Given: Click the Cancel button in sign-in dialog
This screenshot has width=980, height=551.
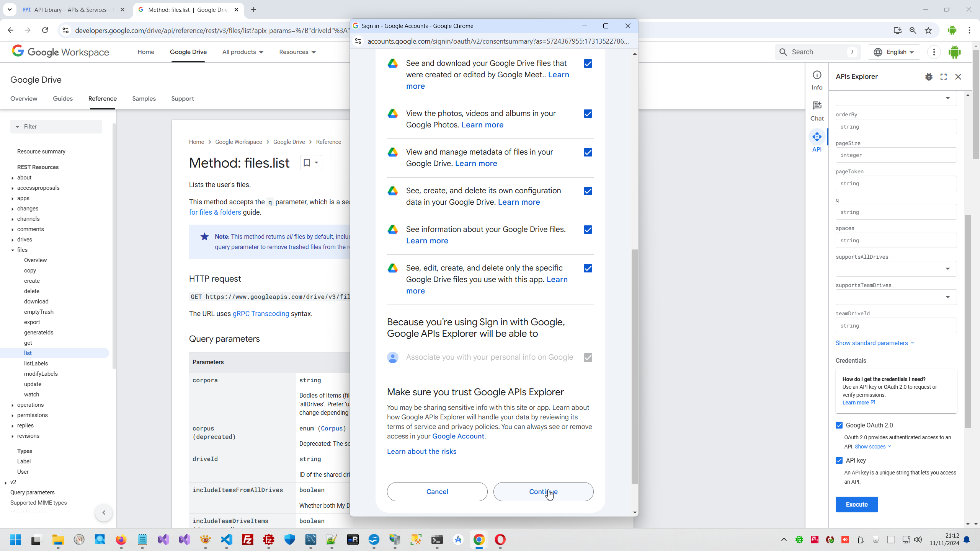Looking at the screenshot, I should coord(437,492).
